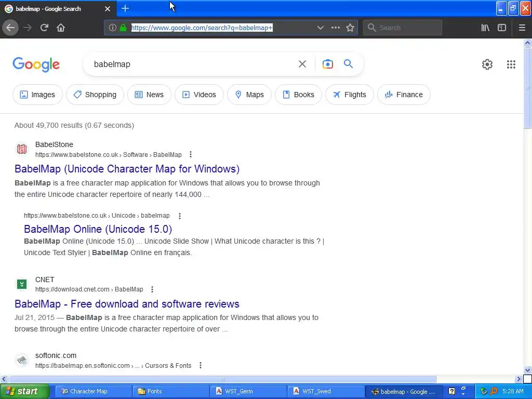This screenshot has height=399, width=532.
Task: Clear the search query with X
Action: click(x=302, y=64)
